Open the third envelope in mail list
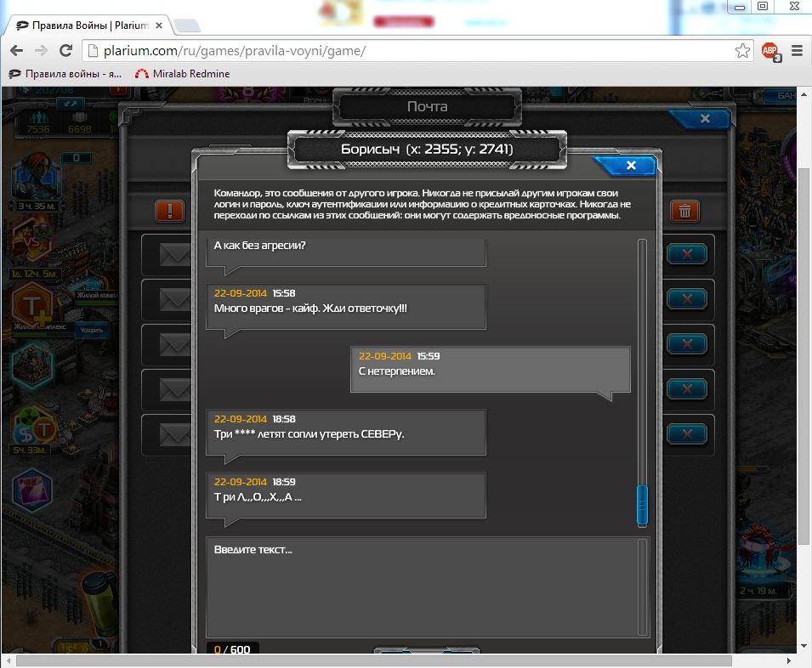 tap(175, 344)
